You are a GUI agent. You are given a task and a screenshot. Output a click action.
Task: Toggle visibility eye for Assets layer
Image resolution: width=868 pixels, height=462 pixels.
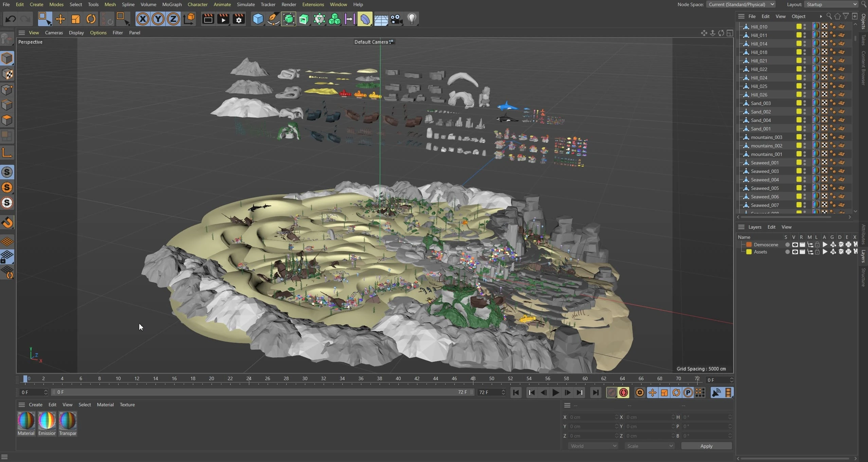pyautogui.click(x=795, y=252)
